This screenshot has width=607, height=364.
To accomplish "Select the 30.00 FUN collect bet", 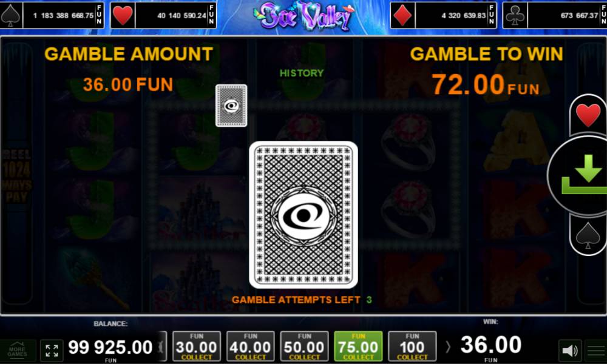I will click(x=197, y=346).
